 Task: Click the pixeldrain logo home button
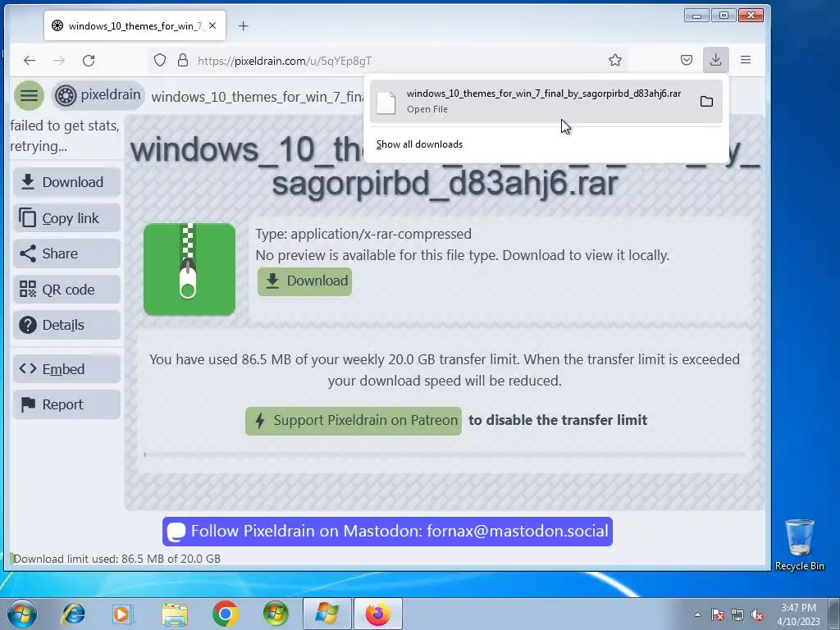click(x=98, y=96)
